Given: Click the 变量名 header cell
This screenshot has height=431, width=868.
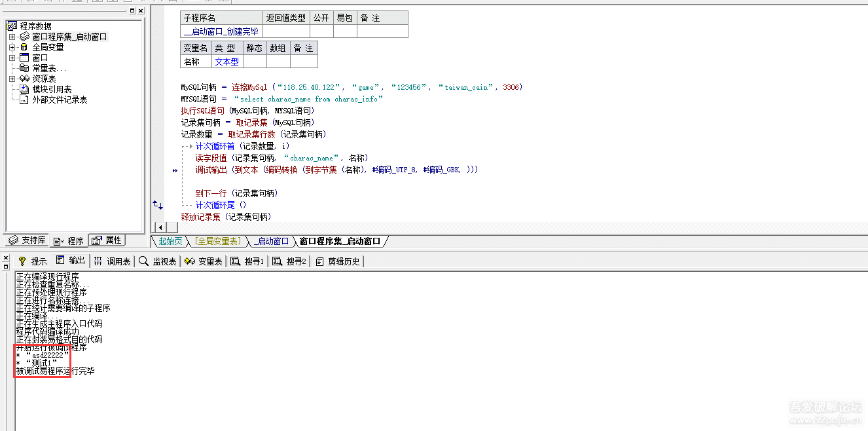Looking at the screenshot, I should 196,48.
